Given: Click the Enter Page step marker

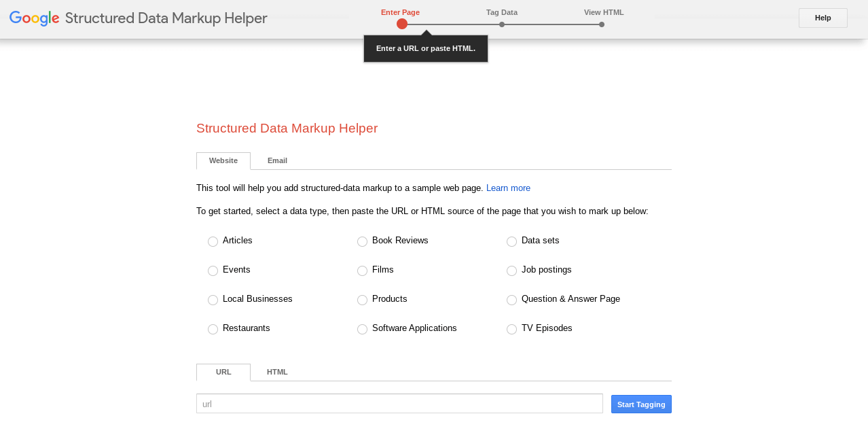Looking at the screenshot, I should 401,24.
